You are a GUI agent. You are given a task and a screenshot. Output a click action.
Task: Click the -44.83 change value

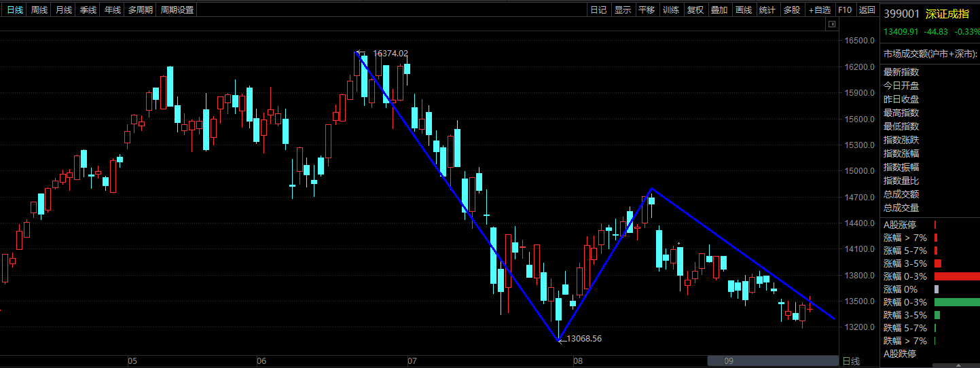coord(937,31)
